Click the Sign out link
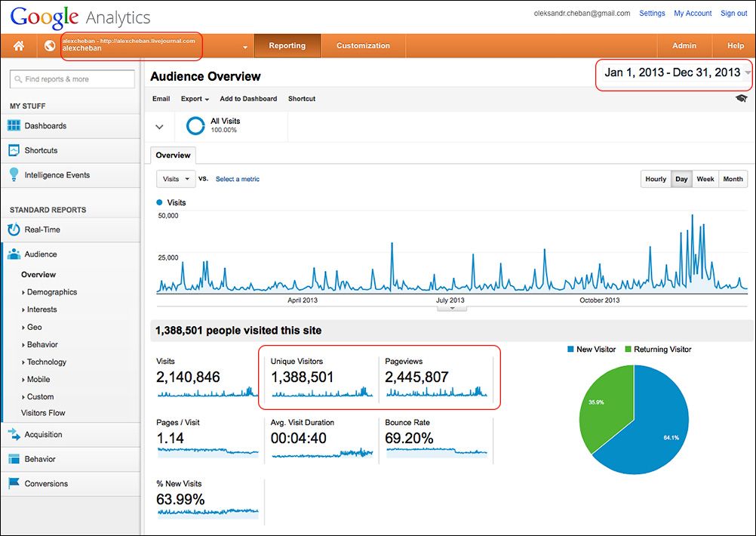This screenshot has width=756, height=536. [x=734, y=14]
